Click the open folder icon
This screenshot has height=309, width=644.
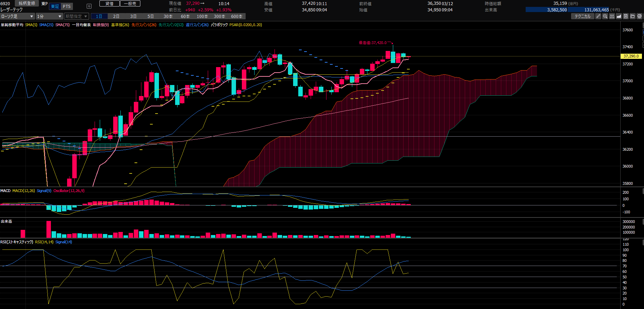(x=633, y=16)
